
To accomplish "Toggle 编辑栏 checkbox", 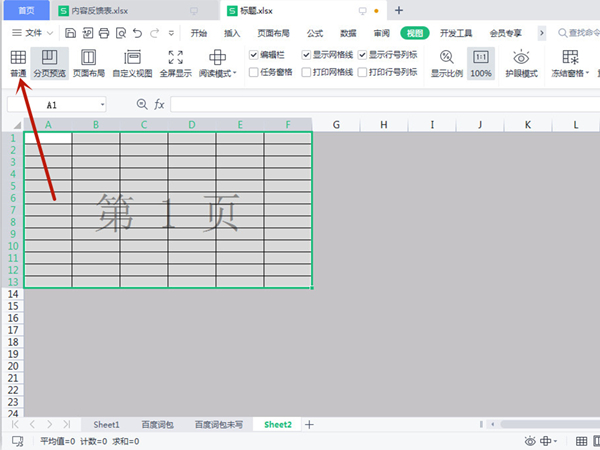I will click(x=252, y=56).
